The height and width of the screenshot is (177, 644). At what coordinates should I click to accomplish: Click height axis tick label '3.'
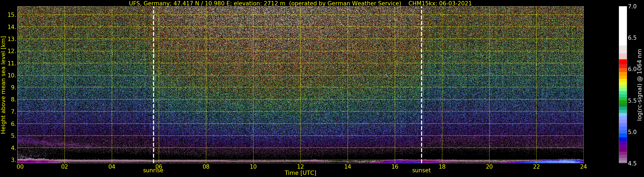tap(13, 160)
